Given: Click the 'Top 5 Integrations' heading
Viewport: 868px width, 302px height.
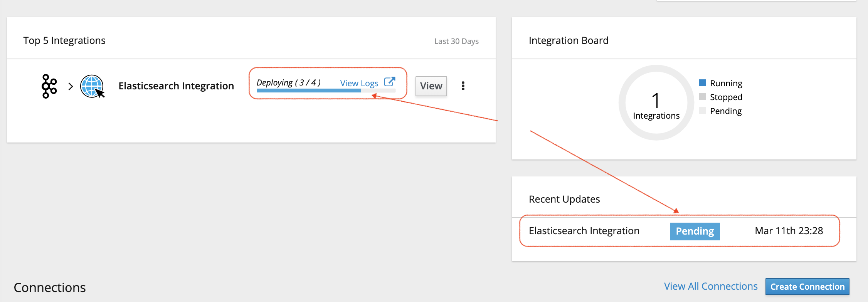Looking at the screenshot, I should pos(64,40).
